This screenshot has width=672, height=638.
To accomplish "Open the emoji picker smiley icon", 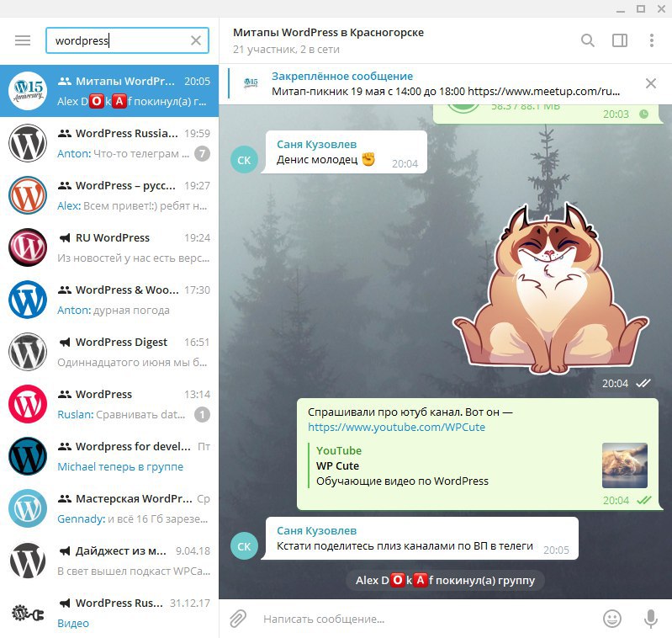I will point(612,619).
